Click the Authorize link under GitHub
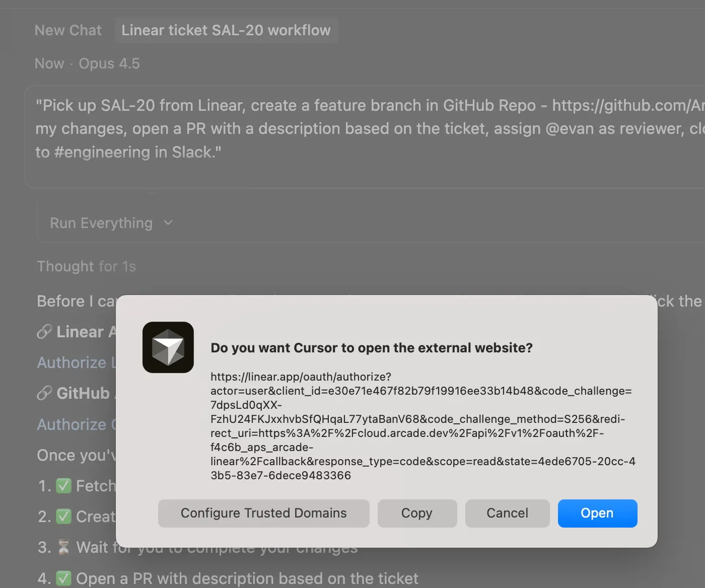This screenshot has height=588, width=705. coord(73,424)
